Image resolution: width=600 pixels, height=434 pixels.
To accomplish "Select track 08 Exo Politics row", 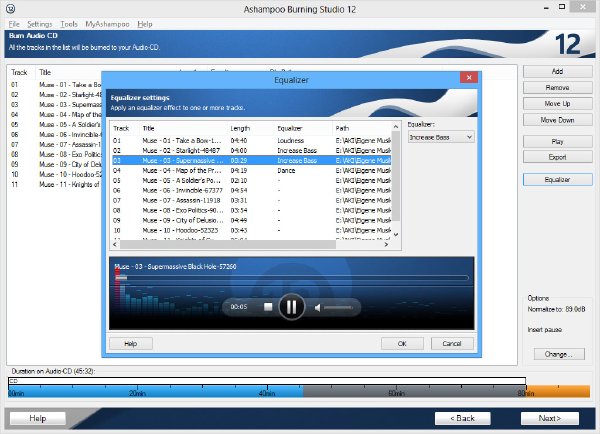I will click(x=252, y=210).
